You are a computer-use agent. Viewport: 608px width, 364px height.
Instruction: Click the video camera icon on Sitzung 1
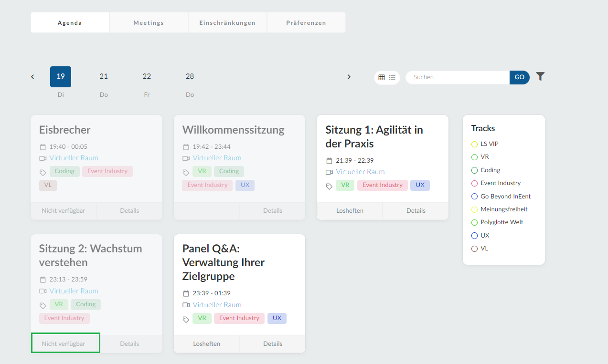[x=329, y=172]
